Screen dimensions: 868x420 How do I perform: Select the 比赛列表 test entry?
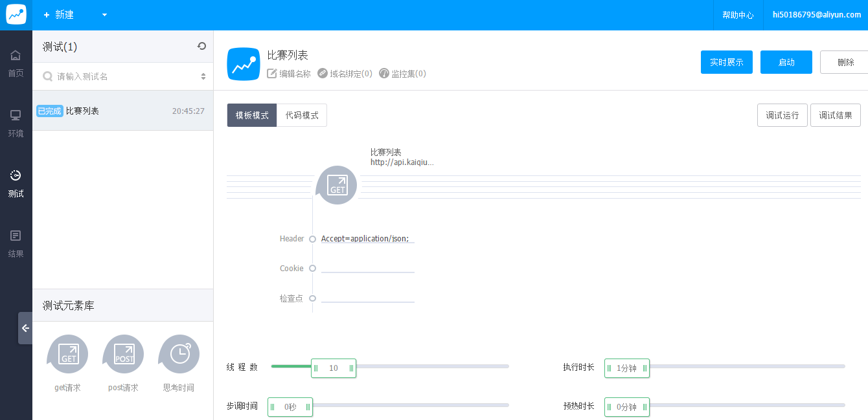pos(122,111)
